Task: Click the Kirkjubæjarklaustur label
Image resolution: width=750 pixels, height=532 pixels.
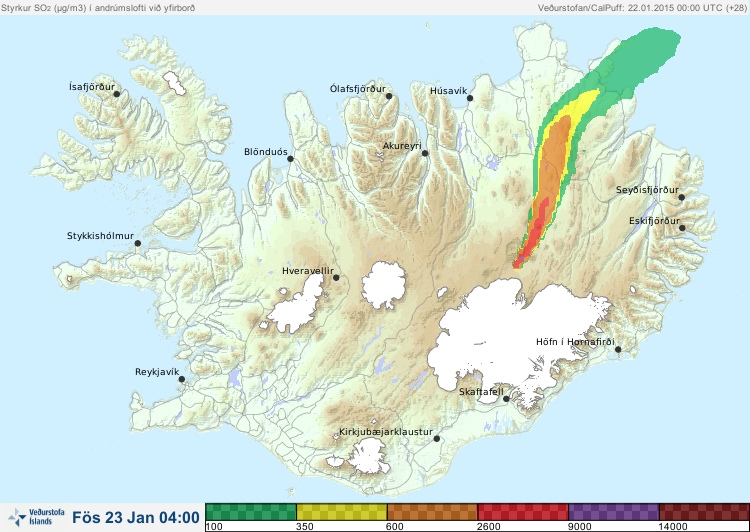Action: 386,432
